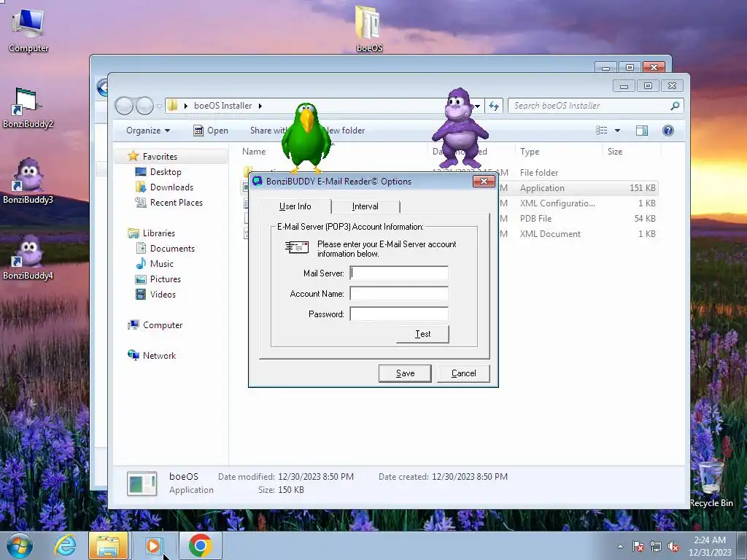
Task: Click the muted volume tray icon
Action: click(673, 547)
